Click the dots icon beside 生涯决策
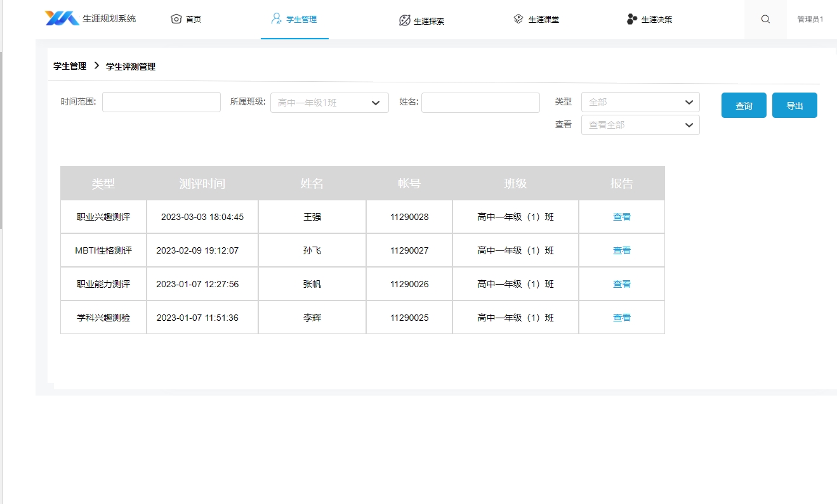The width and height of the screenshot is (837, 504). (x=631, y=19)
